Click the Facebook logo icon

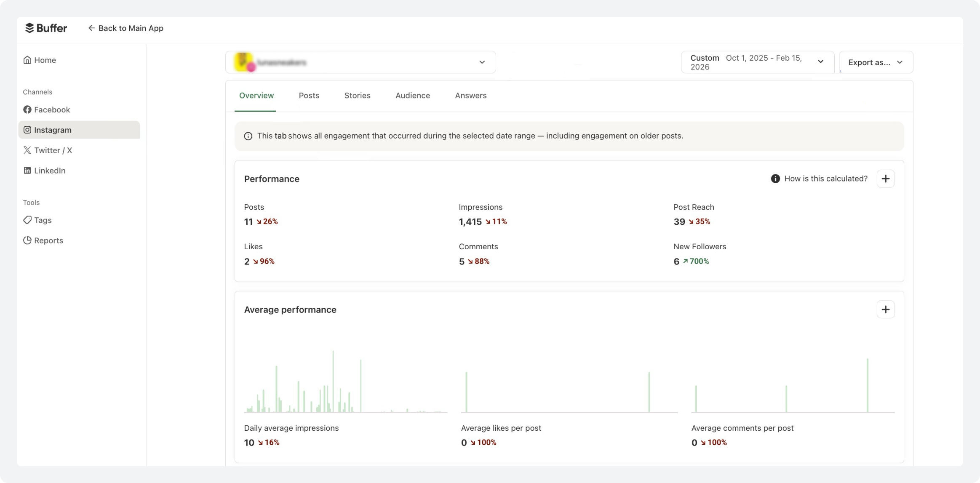tap(27, 109)
